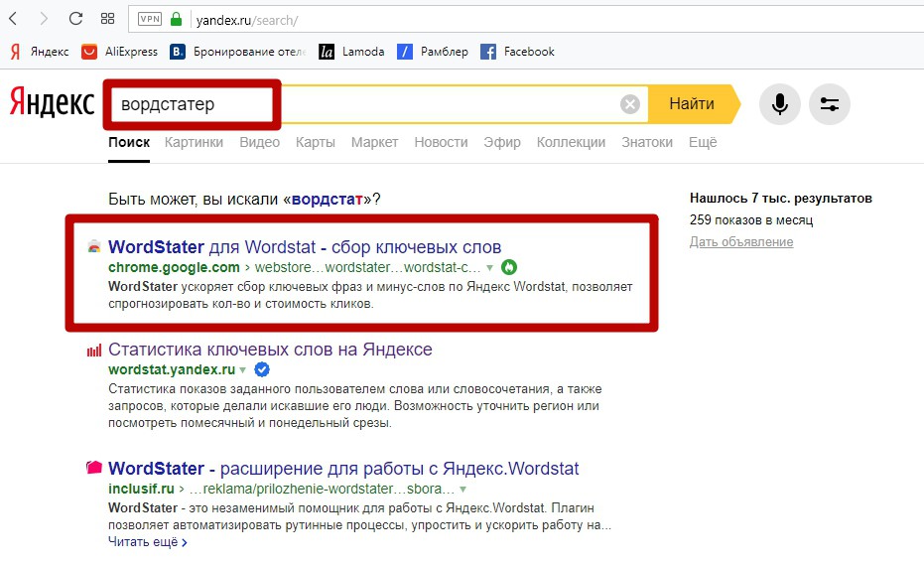
Task: Click the Chrome webstore result favicon
Action: tap(93, 247)
